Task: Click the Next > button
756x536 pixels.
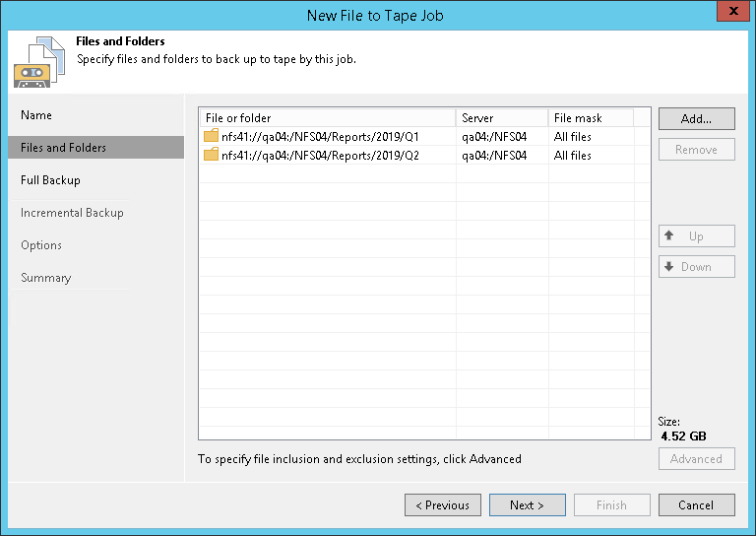Action: pos(527,505)
